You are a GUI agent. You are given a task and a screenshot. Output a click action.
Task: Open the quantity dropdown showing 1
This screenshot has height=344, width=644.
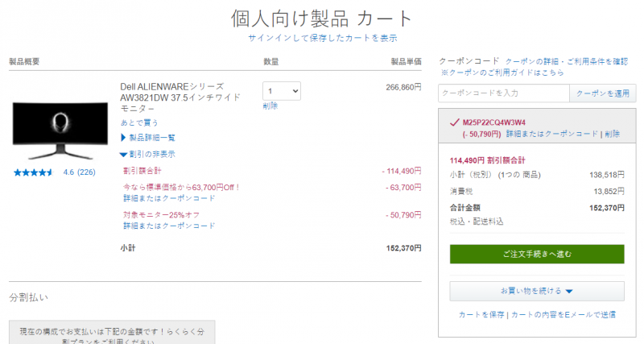click(282, 91)
